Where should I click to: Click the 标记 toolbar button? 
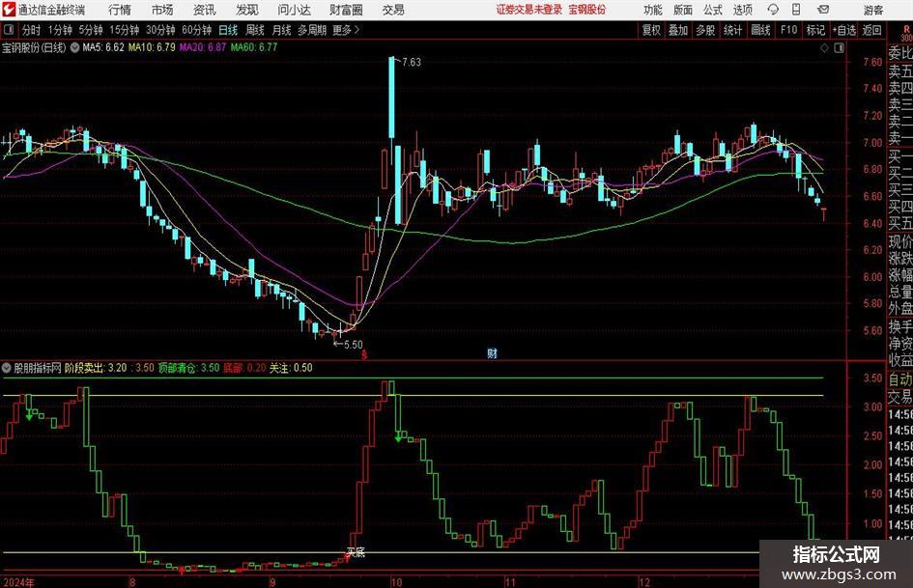coord(815,30)
